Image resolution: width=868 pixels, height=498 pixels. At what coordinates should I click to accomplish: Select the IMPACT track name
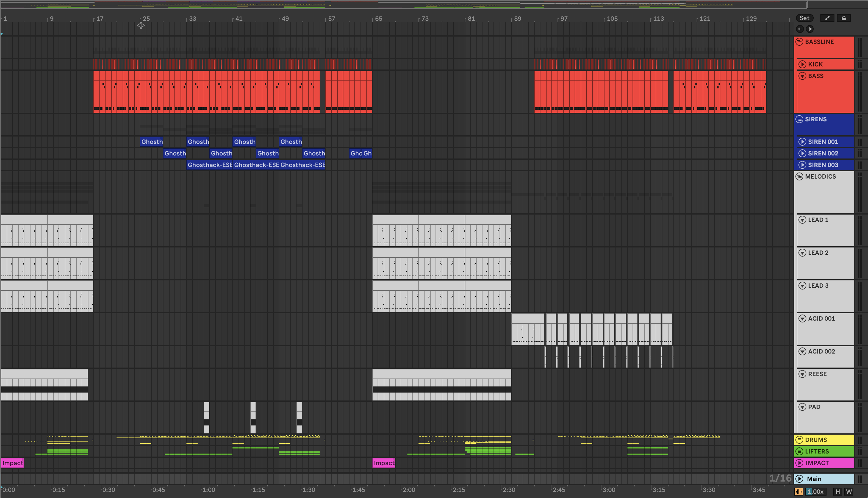pos(817,463)
